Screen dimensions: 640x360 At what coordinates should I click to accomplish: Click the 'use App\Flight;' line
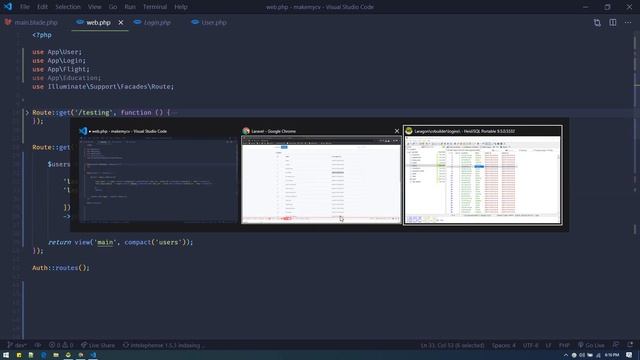pyautogui.click(x=61, y=69)
